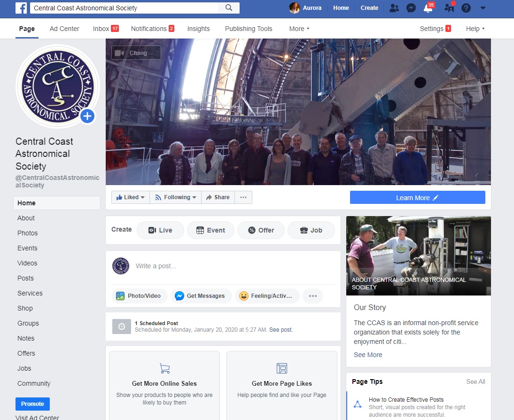Start a Live video

tap(160, 230)
